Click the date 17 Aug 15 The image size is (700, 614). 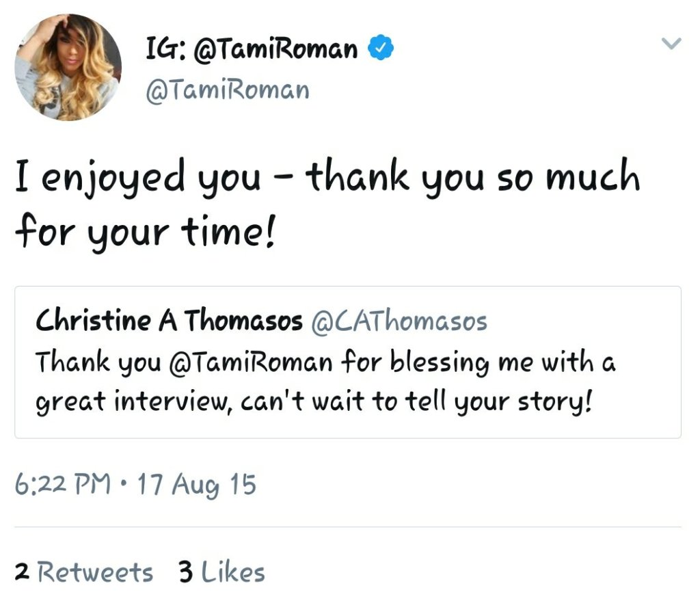[x=197, y=485]
